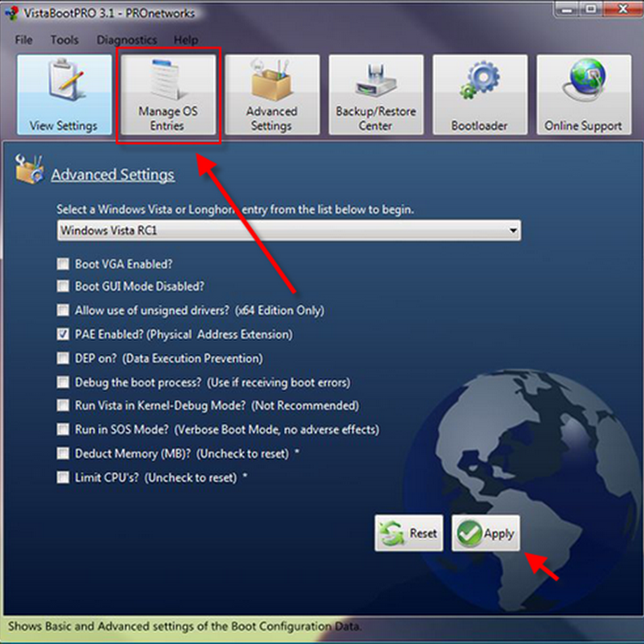Enable Run in SOS Mode checkbox
Screen dimensions: 644x644
coord(63,429)
